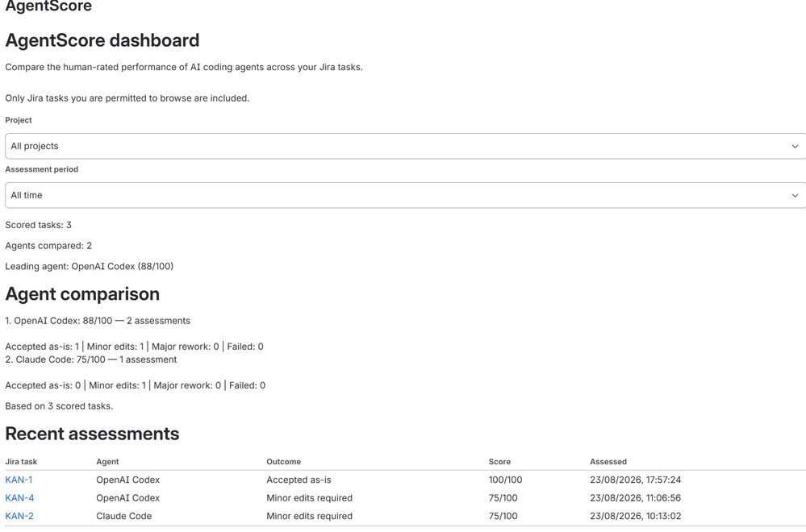Click the 'Only Jira tasks you are permitted' note
806x532 pixels.
[127, 98]
